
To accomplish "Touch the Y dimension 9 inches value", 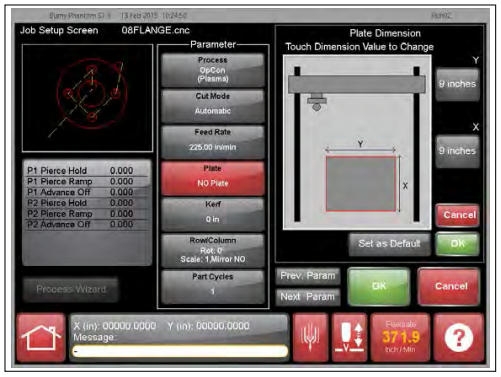I will pos(457,84).
